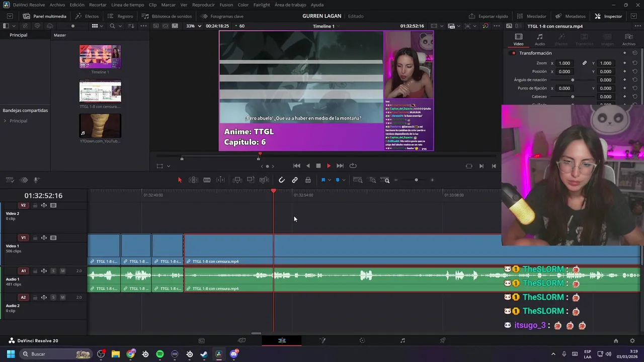The image size is (644, 362).
Task: Open the Fusion menu
Action: 226,5
